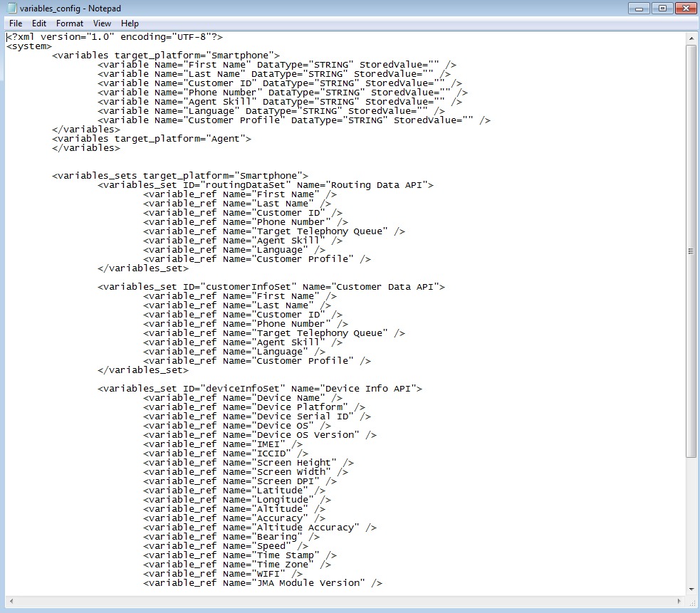
Task: Open the Format menu
Action: 70,23
